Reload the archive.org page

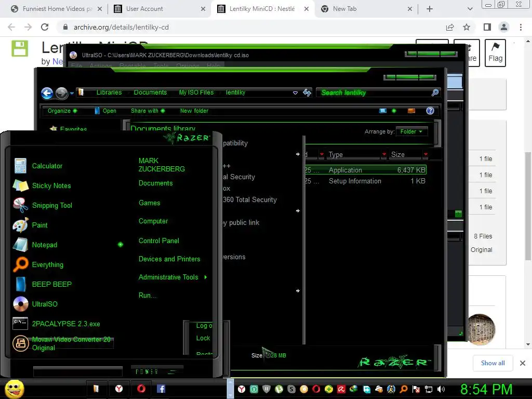[x=45, y=27]
